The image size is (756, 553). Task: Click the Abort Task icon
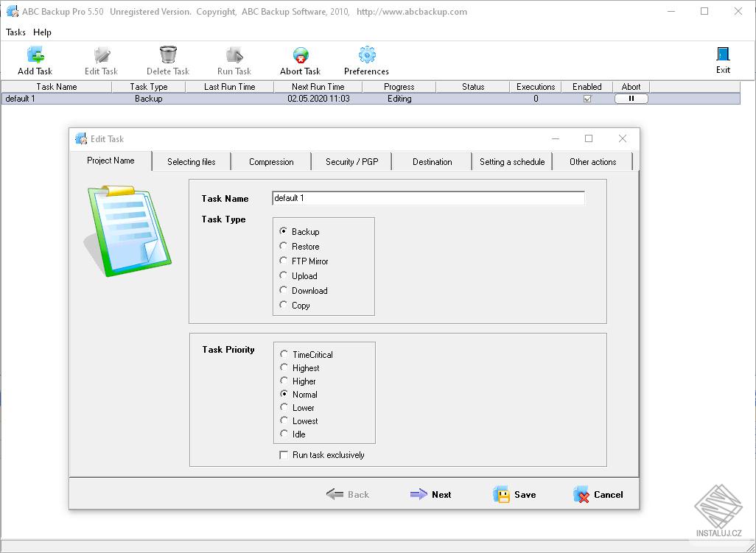(299, 54)
